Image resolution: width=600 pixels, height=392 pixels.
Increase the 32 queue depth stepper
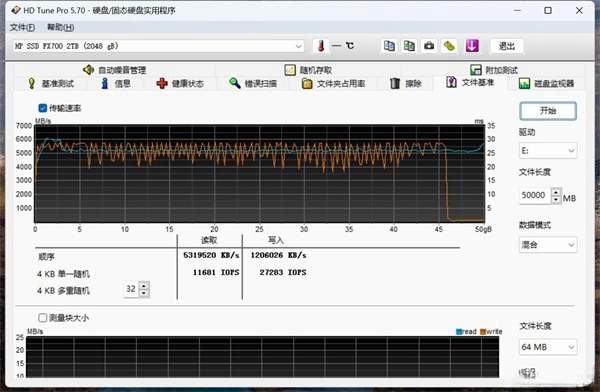pos(144,285)
